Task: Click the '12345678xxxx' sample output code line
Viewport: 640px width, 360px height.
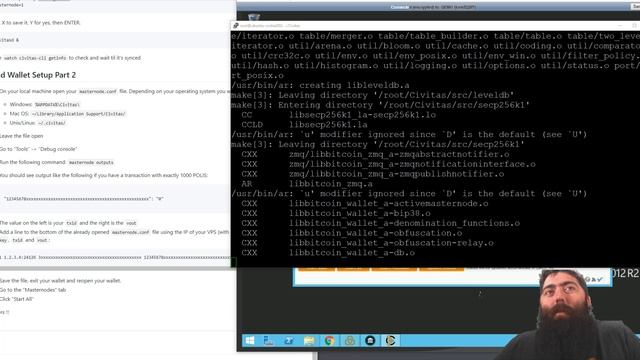Action: pos(83,199)
